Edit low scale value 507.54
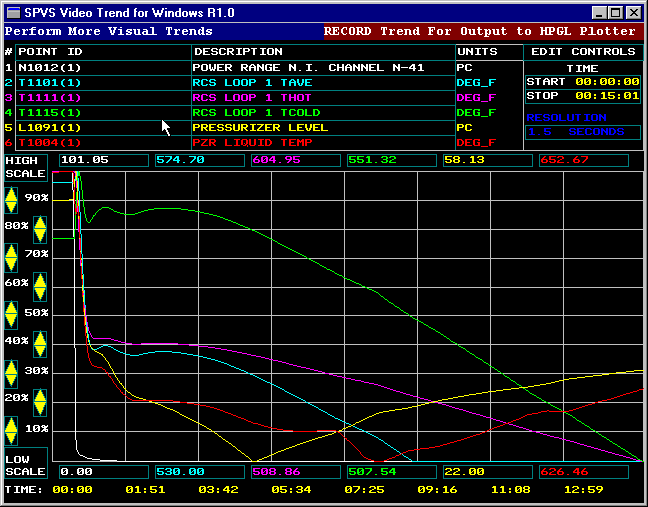 (x=391, y=472)
